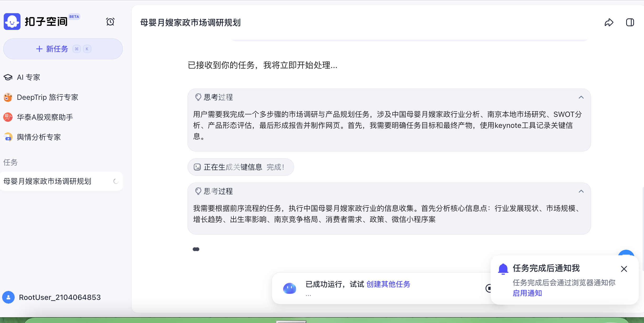This screenshot has height=323, width=644.
Task: Click the RootUser_2104064853 profile avatar
Action: click(x=8, y=297)
